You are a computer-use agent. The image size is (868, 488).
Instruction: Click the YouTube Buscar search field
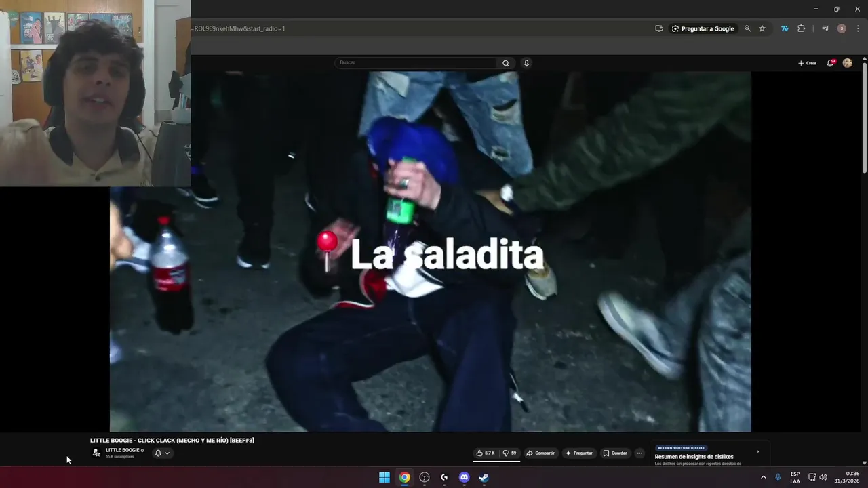point(416,62)
